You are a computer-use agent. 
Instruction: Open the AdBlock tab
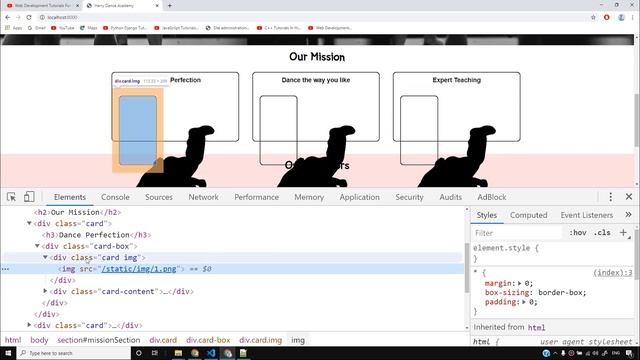(492, 197)
